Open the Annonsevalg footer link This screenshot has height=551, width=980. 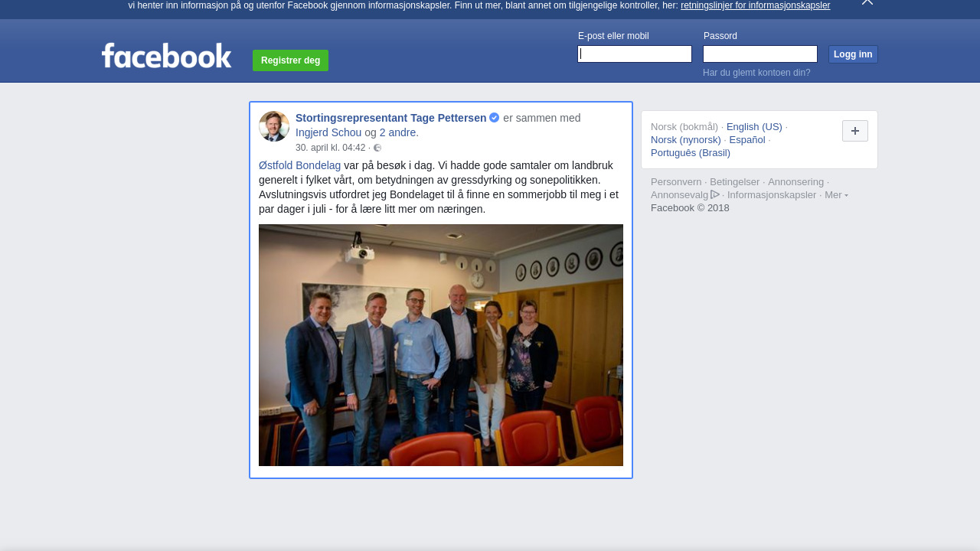[680, 195]
